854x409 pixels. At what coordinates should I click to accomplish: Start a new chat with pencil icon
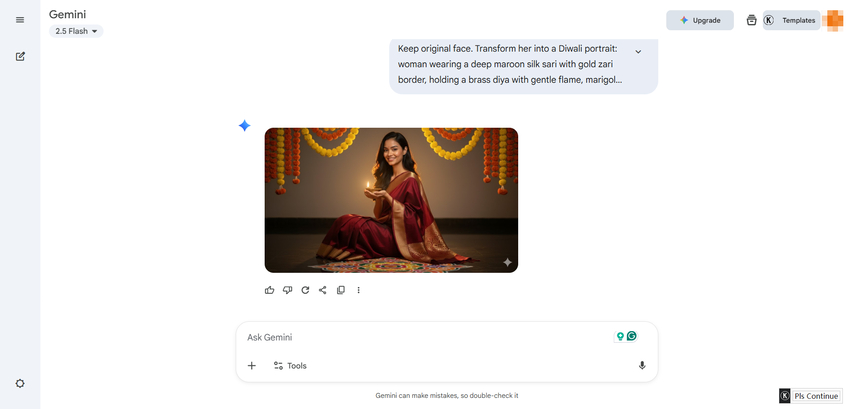tap(20, 56)
